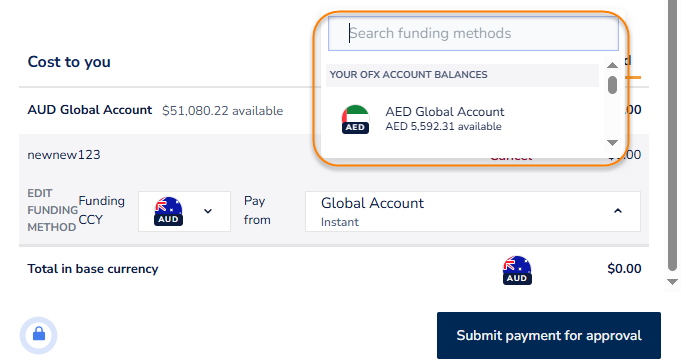Click the page's scroll down arrow
The width and height of the screenshot is (687, 361).
[672, 282]
